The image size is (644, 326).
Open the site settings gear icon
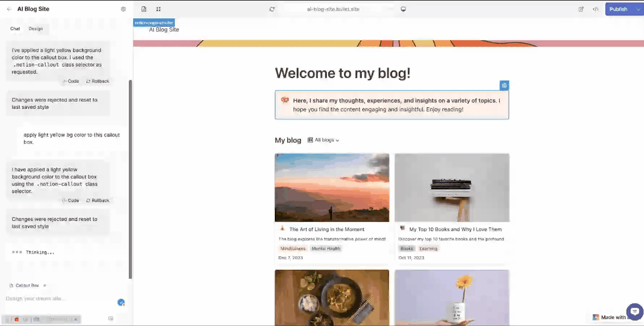123,9
